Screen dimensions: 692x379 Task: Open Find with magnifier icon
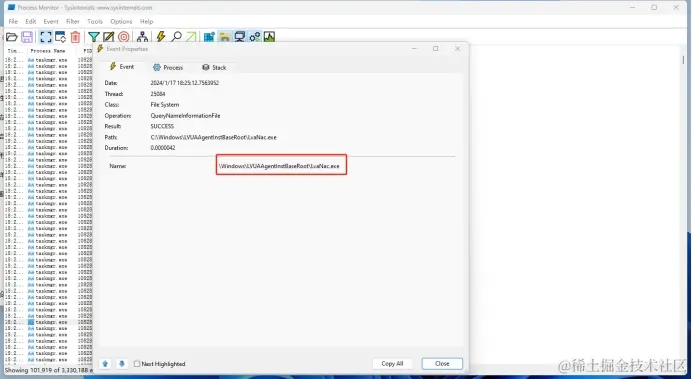click(x=177, y=37)
